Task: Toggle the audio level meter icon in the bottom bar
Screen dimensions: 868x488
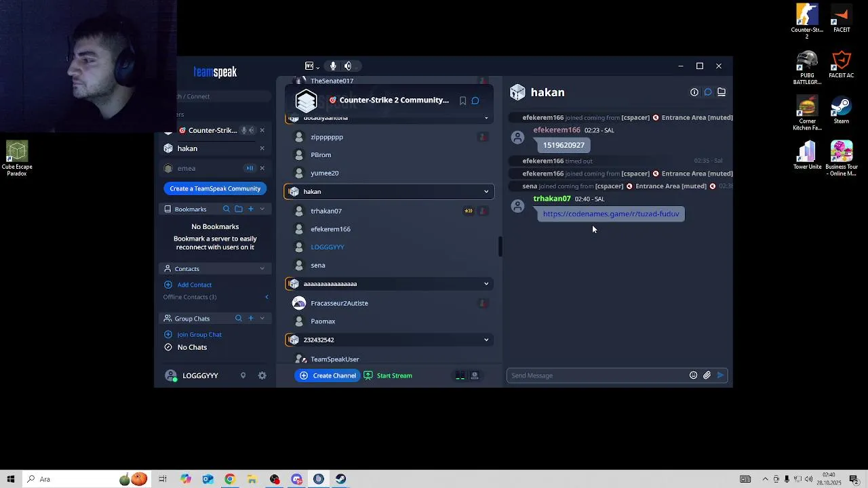Action: [x=460, y=375]
